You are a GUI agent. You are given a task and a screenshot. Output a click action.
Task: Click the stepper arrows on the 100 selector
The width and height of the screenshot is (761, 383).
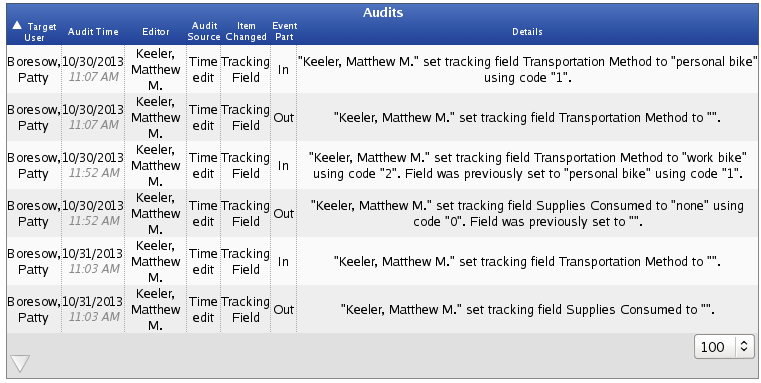pos(744,347)
